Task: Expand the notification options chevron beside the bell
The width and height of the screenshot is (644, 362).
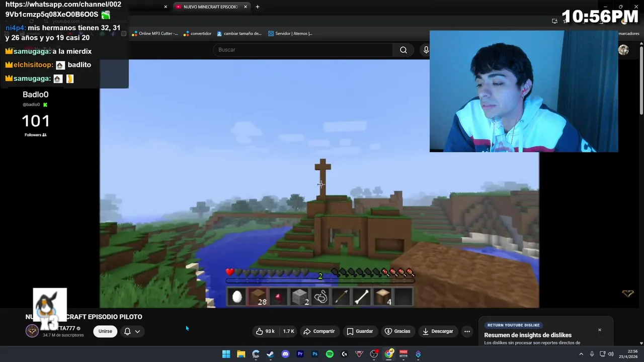Action: point(137,331)
